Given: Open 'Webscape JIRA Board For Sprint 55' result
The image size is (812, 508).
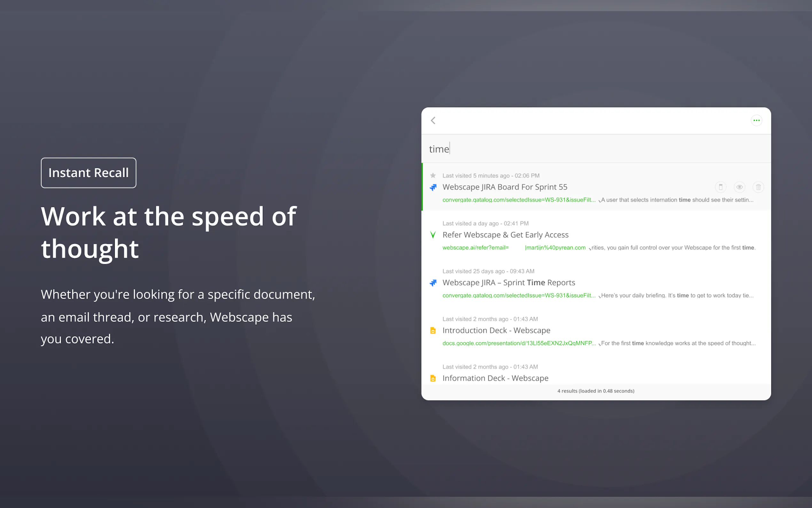Looking at the screenshot, I should click(x=504, y=187).
